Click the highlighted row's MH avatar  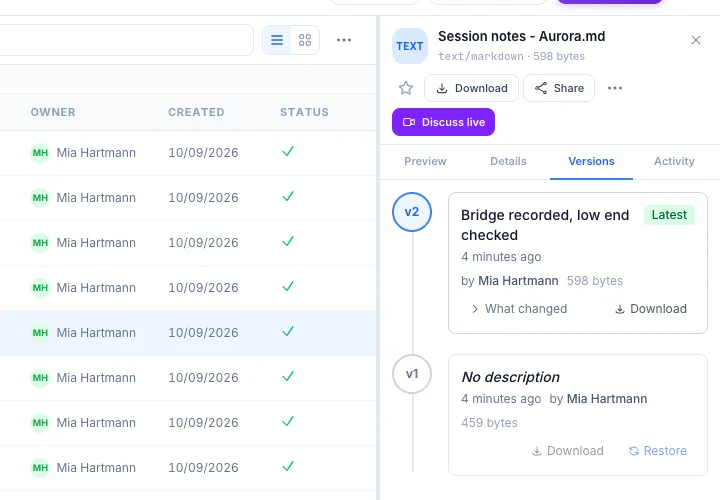[40, 332]
